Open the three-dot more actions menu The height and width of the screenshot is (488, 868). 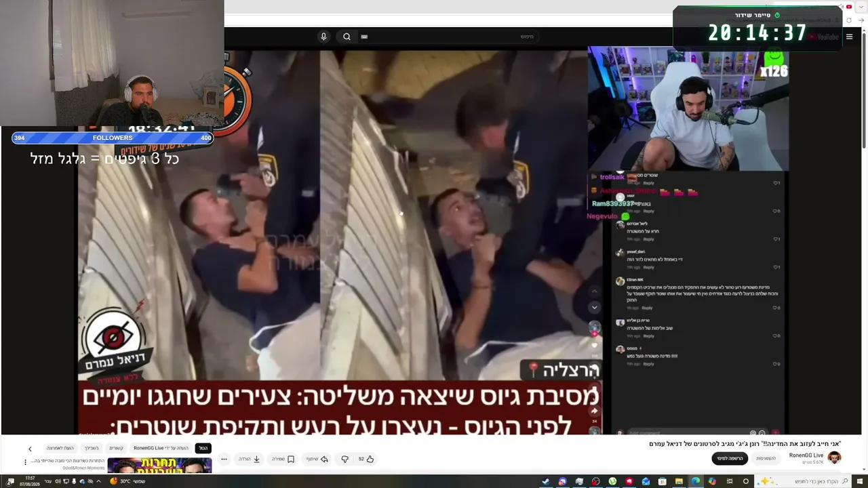point(224,459)
